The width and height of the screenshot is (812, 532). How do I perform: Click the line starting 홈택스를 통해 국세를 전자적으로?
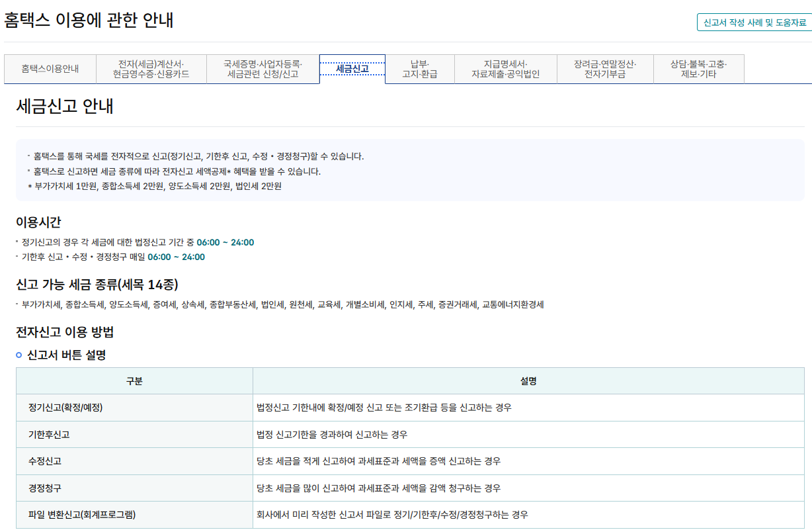click(198, 157)
